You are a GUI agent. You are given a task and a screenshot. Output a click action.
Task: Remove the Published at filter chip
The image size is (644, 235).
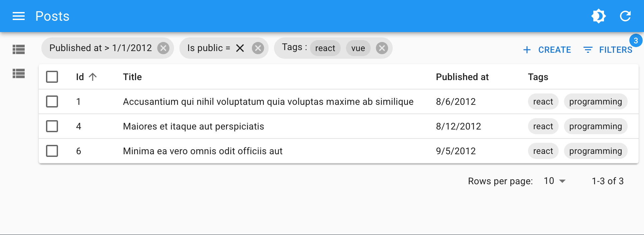pos(163,48)
